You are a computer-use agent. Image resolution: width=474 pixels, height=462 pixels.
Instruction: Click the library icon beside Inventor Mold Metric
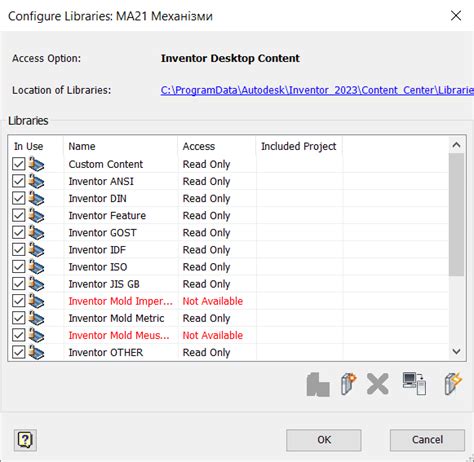[36, 318]
